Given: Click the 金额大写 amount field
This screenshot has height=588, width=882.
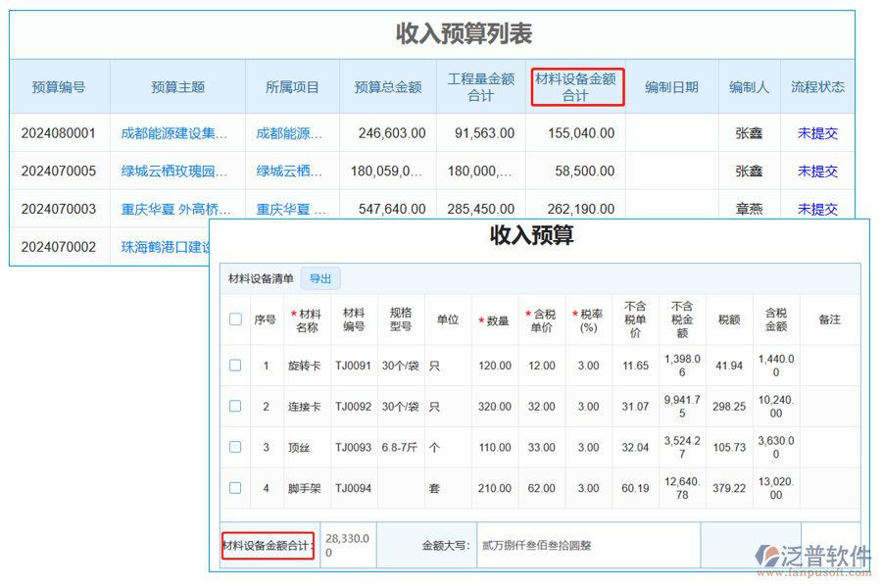Looking at the screenshot, I should pyautogui.click(x=536, y=545).
